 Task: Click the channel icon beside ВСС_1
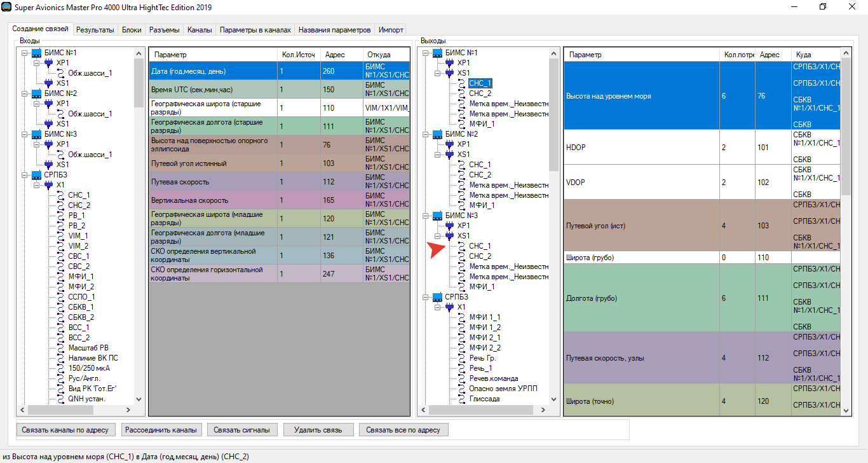(x=60, y=328)
